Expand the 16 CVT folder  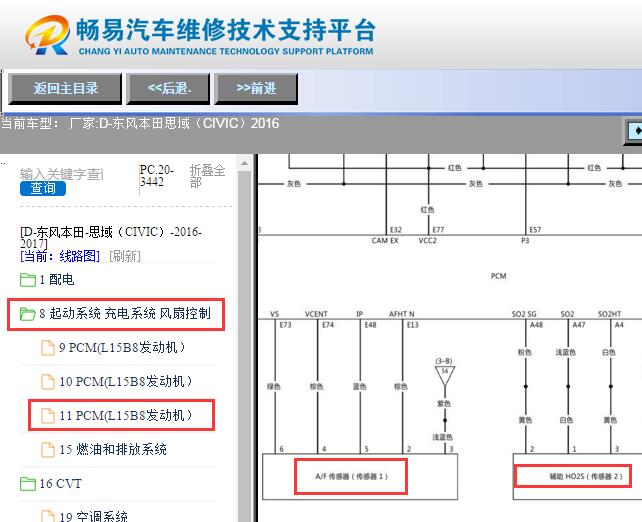[60, 484]
